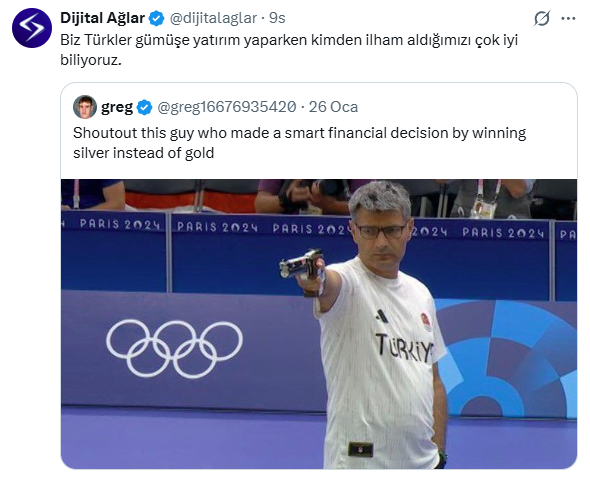This screenshot has height=477, width=590.
Task: Click the Dijital Ağlar profile avatar
Action: coord(32,28)
